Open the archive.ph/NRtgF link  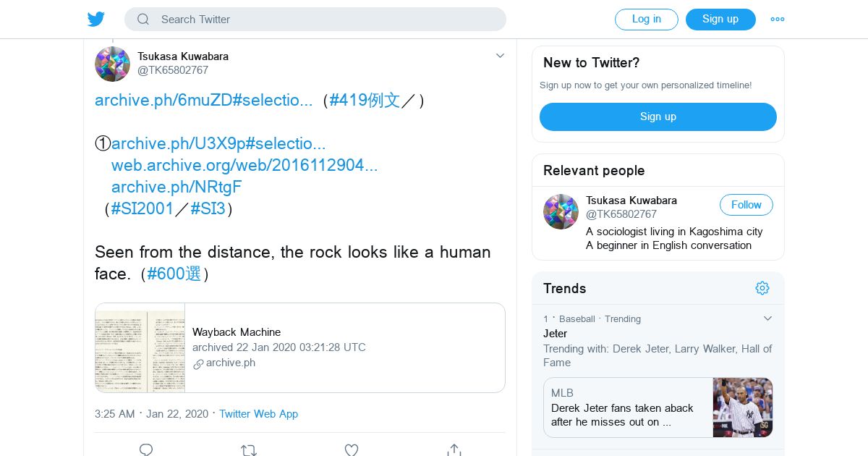coord(176,187)
